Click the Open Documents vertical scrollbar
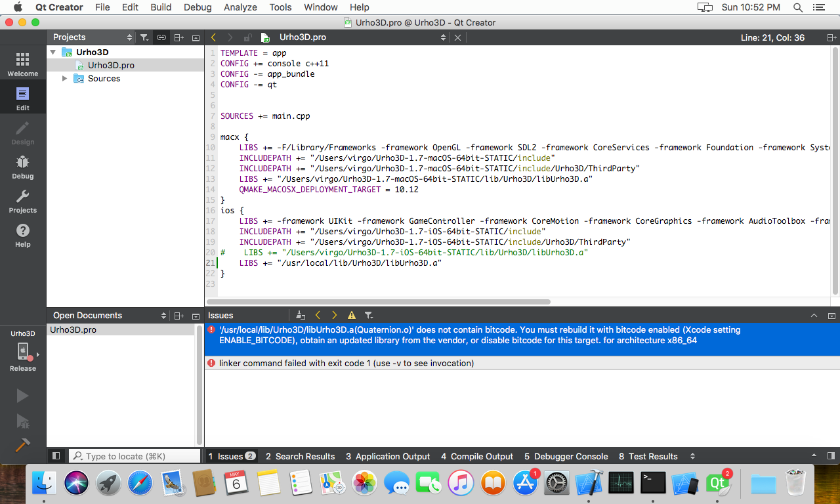This screenshot has width=840, height=504. (x=199, y=385)
